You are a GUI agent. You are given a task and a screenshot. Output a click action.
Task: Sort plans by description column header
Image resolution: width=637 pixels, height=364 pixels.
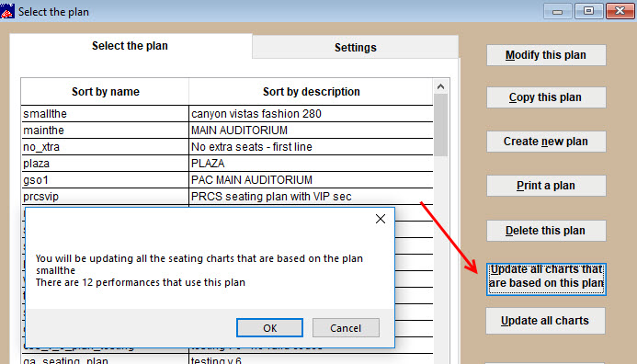[312, 92]
